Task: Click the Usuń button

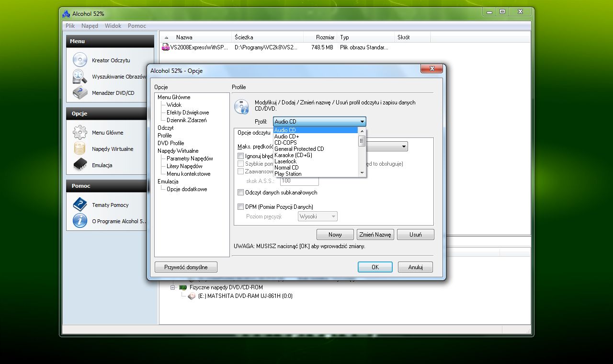Action: pyautogui.click(x=416, y=235)
